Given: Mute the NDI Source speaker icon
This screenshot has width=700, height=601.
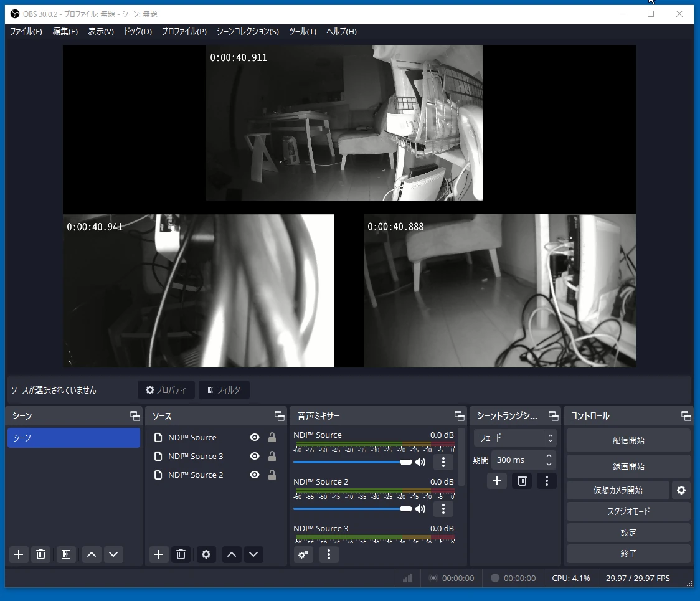Looking at the screenshot, I should 420,462.
